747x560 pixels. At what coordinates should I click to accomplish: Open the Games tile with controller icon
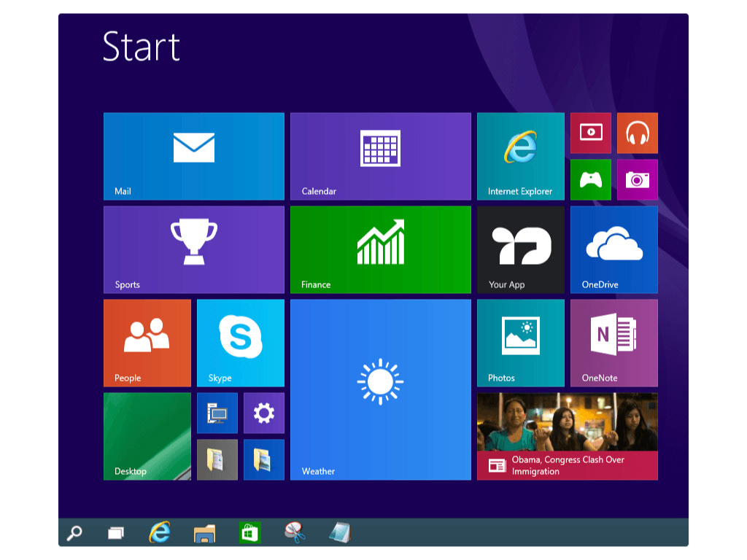click(591, 179)
